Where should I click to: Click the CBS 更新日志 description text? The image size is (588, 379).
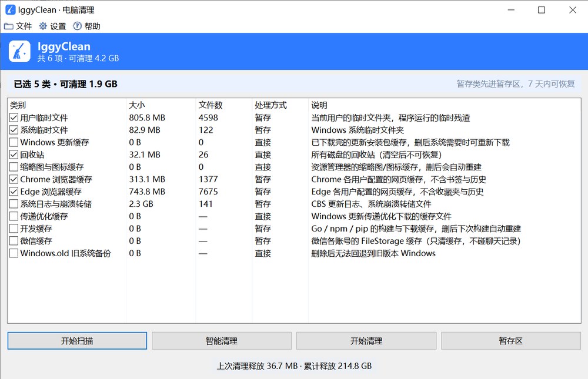pos(371,204)
